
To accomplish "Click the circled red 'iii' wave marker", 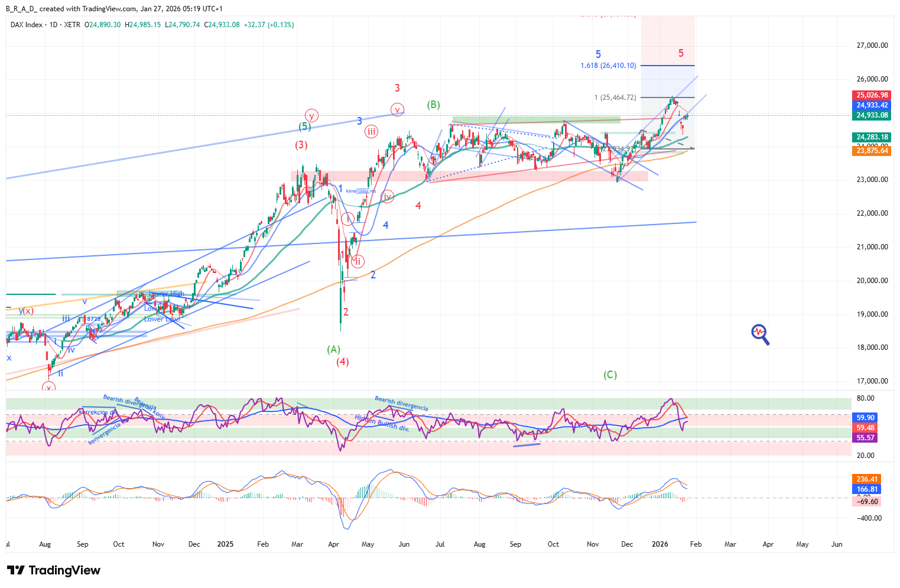I will pyautogui.click(x=371, y=131).
